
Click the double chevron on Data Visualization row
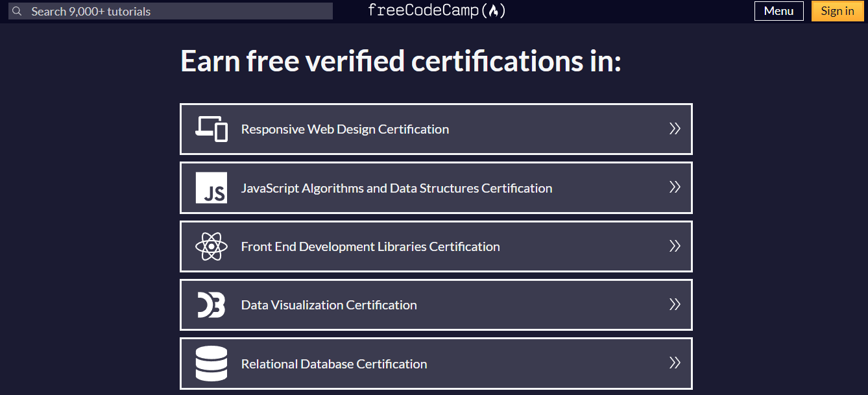[x=675, y=304]
